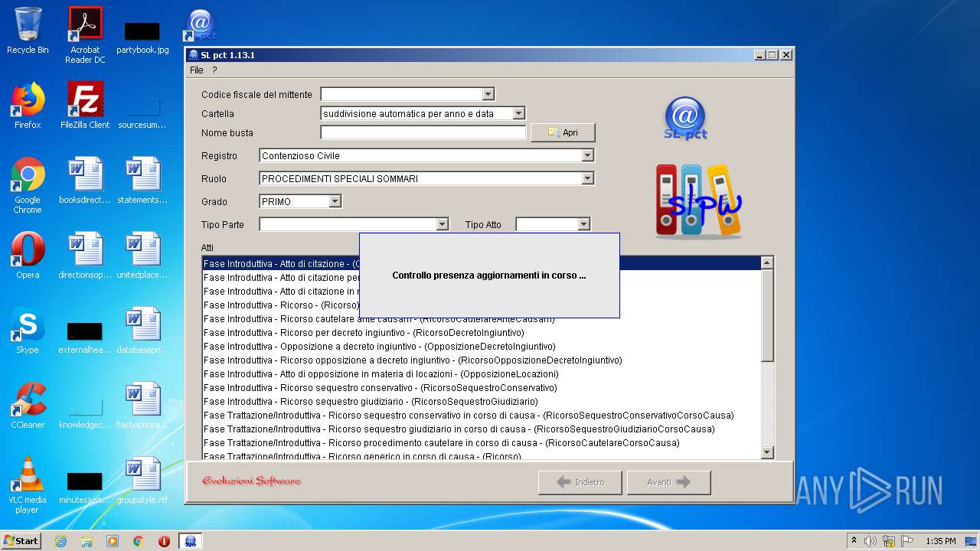
Task: Open Internet Explorer in the taskbar
Action: click(60, 541)
